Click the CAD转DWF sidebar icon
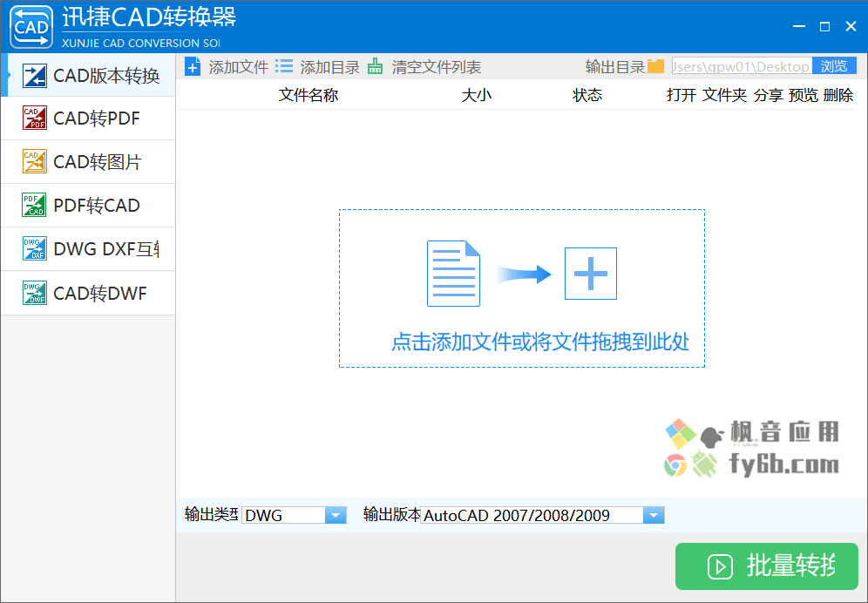Image resolution: width=868 pixels, height=603 pixels. click(34, 293)
